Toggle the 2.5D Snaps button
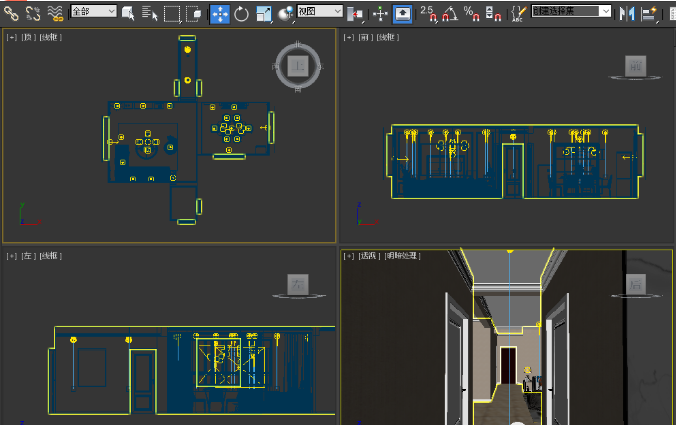This screenshot has height=425, width=676. pos(428,13)
